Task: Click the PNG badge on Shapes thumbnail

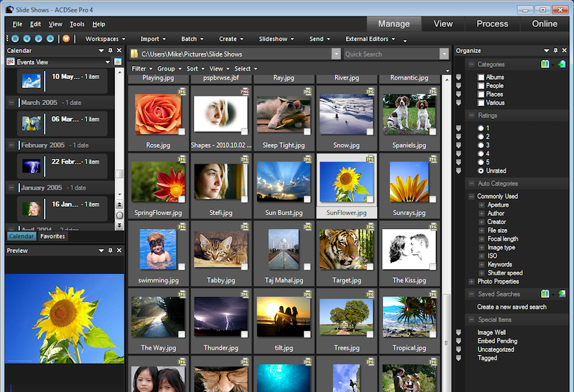Action: pos(245,91)
